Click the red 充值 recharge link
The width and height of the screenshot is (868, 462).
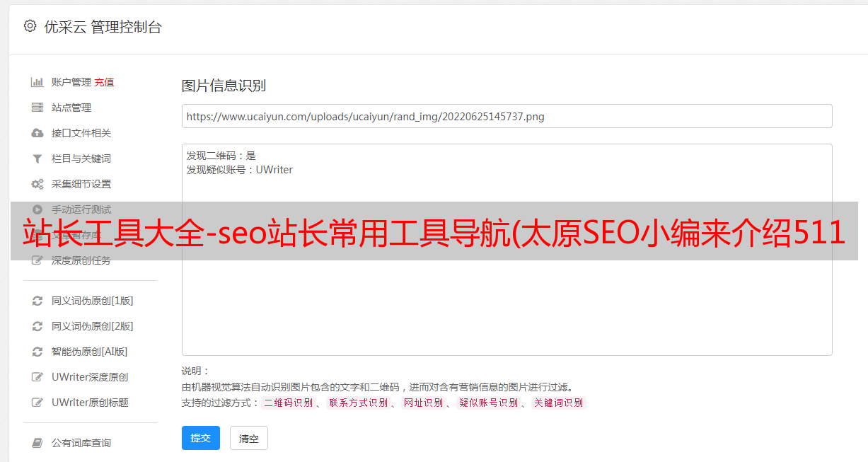pyautogui.click(x=104, y=82)
